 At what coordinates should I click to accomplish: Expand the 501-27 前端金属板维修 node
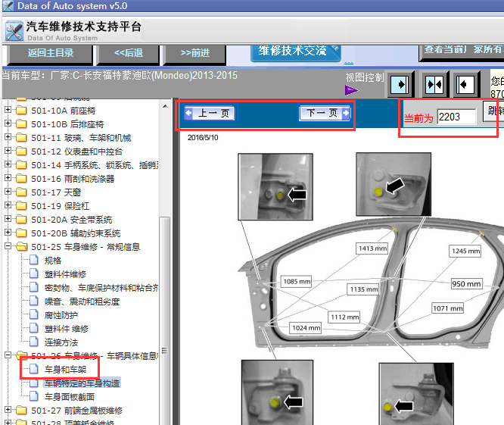tap(8, 410)
